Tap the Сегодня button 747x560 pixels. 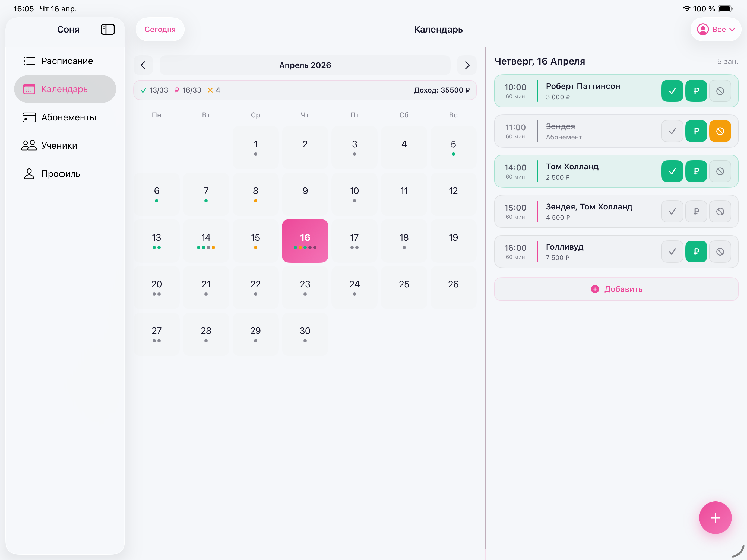(160, 29)
